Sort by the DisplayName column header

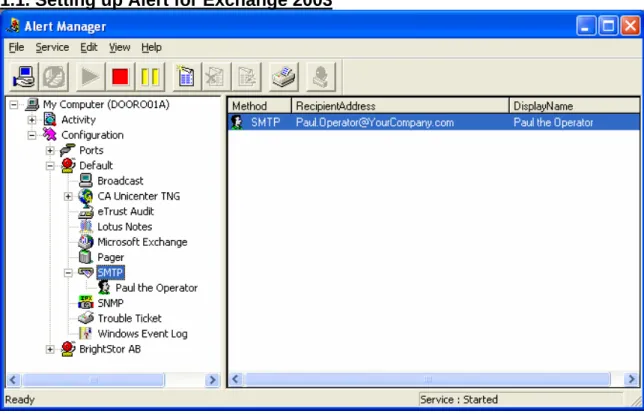point(574,106)
